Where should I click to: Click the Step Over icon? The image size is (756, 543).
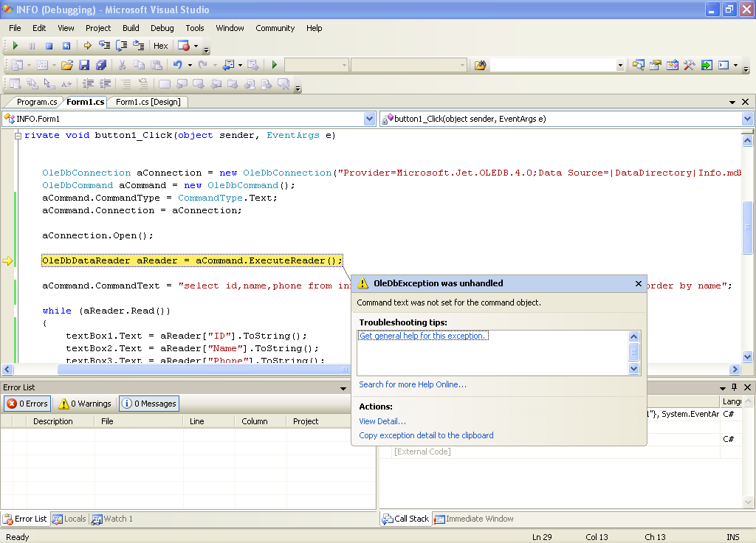coord(122,46)
